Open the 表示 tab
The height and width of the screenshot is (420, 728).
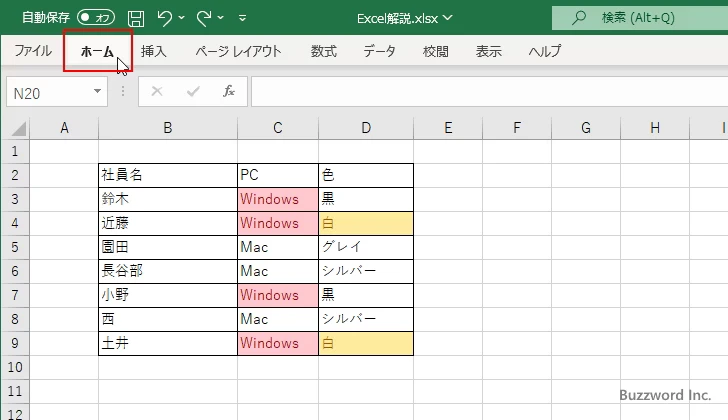(x=488, y=51)
